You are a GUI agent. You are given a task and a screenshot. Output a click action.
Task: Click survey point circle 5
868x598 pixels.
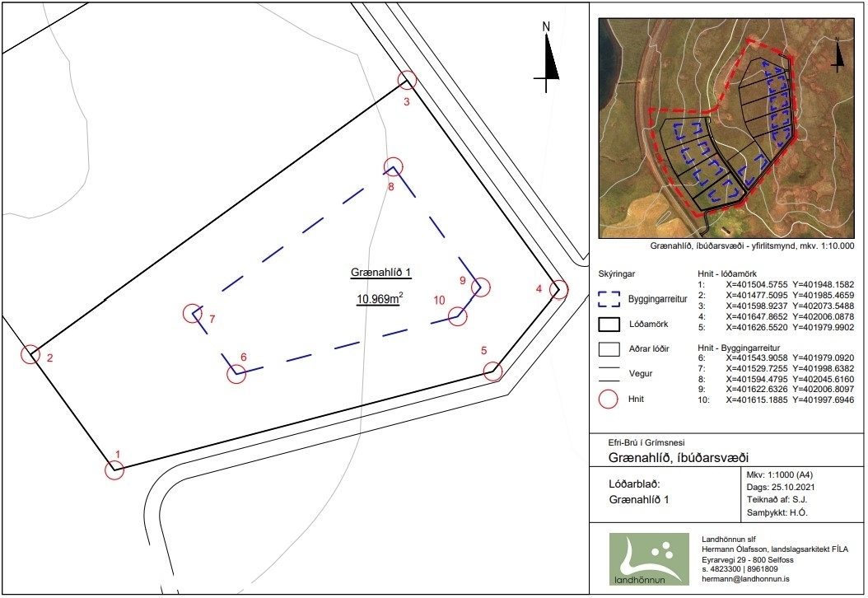point(492,371)
